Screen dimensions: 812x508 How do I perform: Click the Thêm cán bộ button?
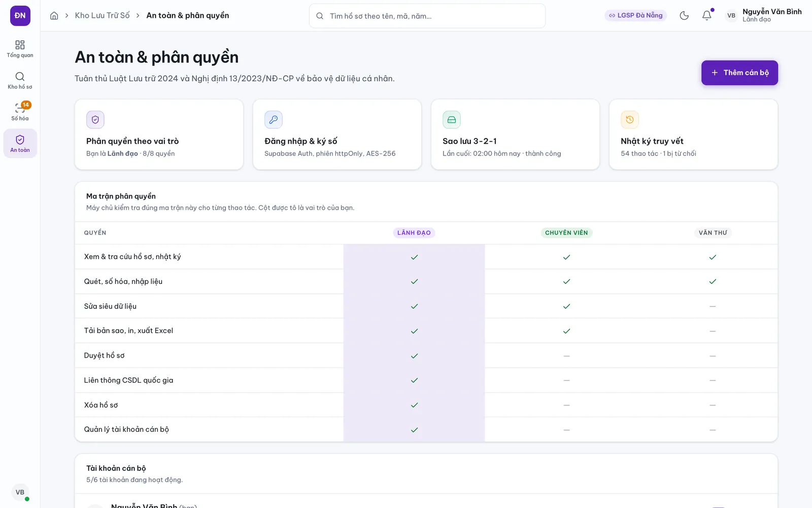(x=739, y=73)
